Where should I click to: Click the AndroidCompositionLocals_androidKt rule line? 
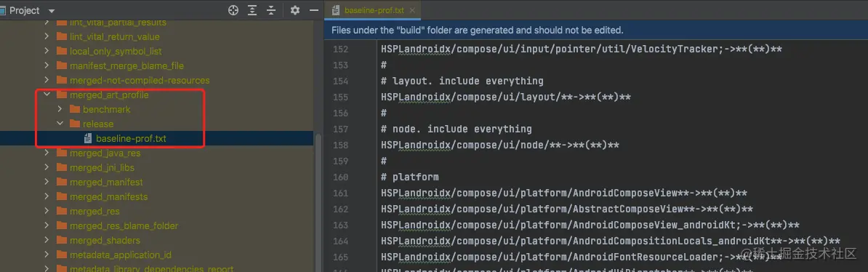point(611,241)
